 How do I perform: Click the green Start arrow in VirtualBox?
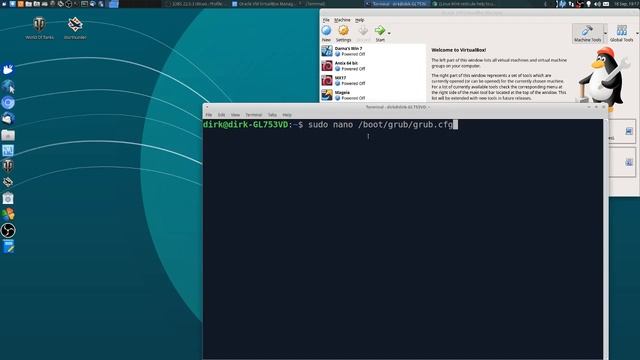pyautogui.click(x=380, y=31)
